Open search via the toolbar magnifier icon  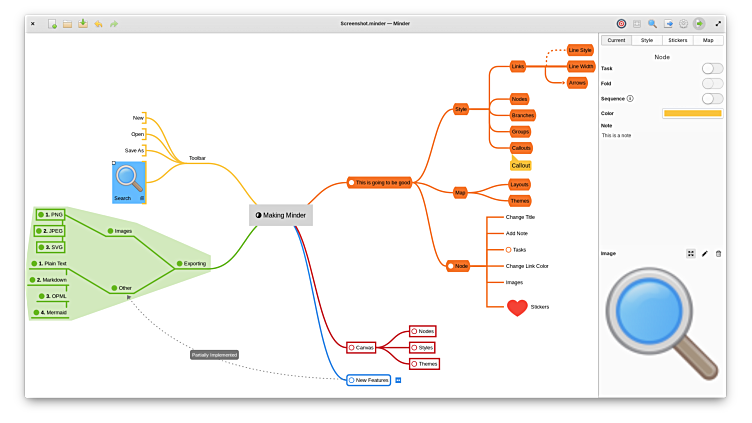[x=652, y=23]
